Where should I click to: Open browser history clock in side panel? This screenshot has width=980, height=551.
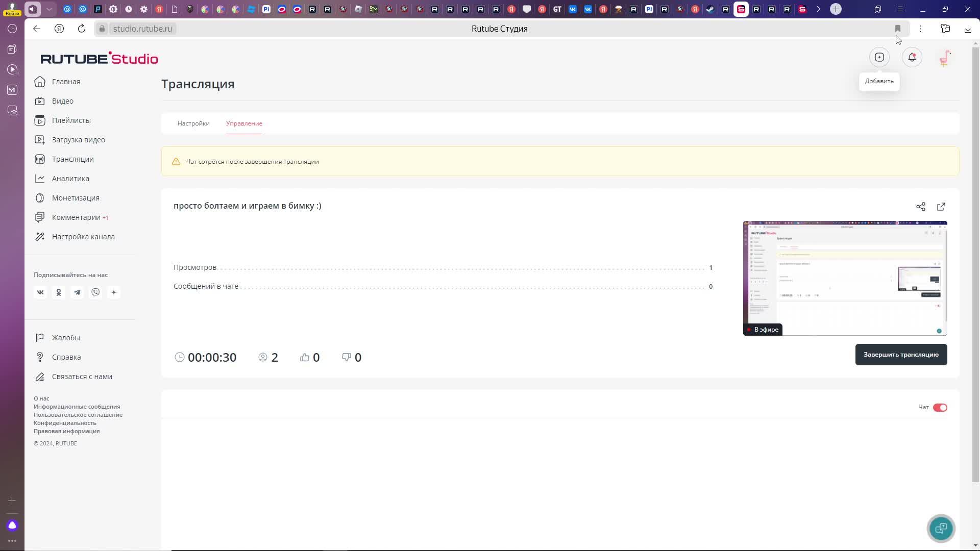(x=12, y=29)
